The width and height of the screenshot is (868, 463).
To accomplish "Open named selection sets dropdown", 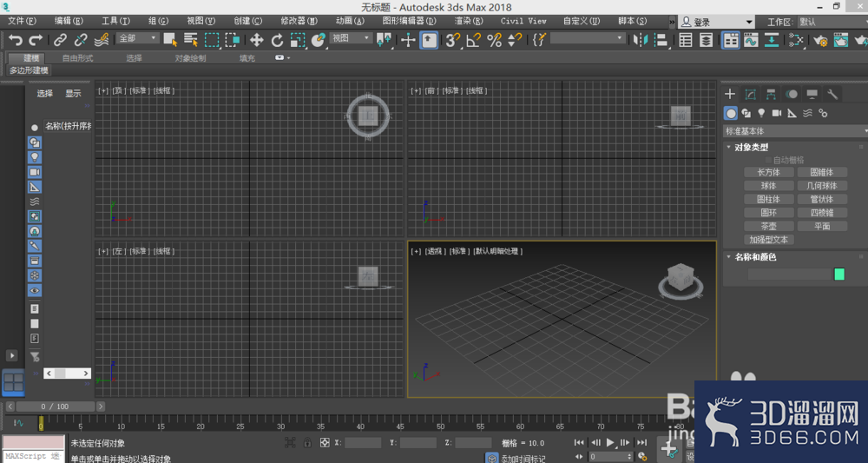I will click(588, 38).
